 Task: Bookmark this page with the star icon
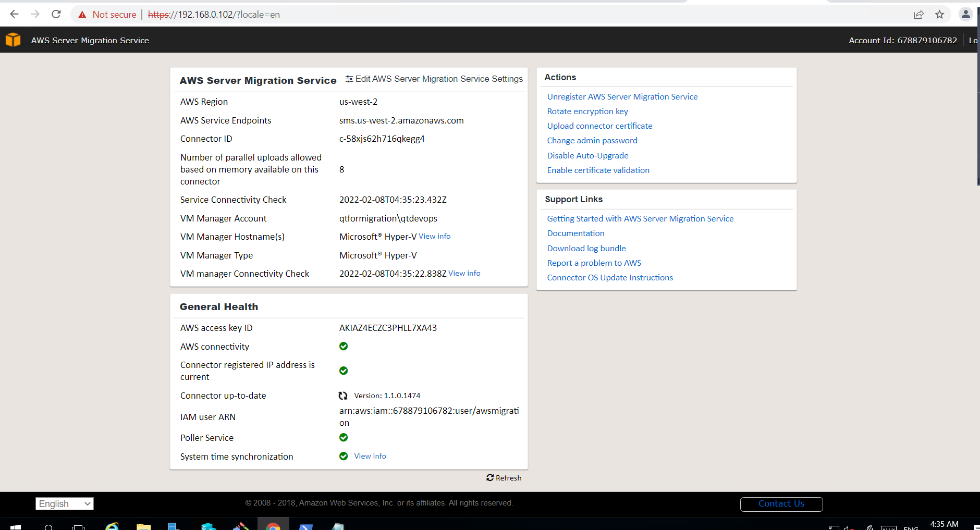pyautogui.click(x=939, y=15)
